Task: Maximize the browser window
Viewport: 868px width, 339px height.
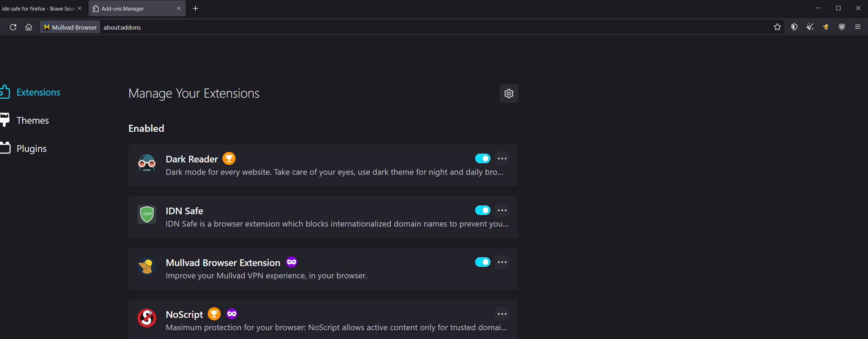Action: 838,8
